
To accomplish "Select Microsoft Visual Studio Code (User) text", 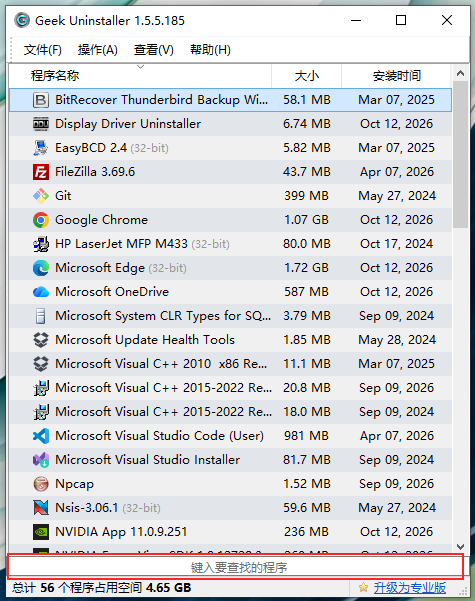I will point(159,436).
